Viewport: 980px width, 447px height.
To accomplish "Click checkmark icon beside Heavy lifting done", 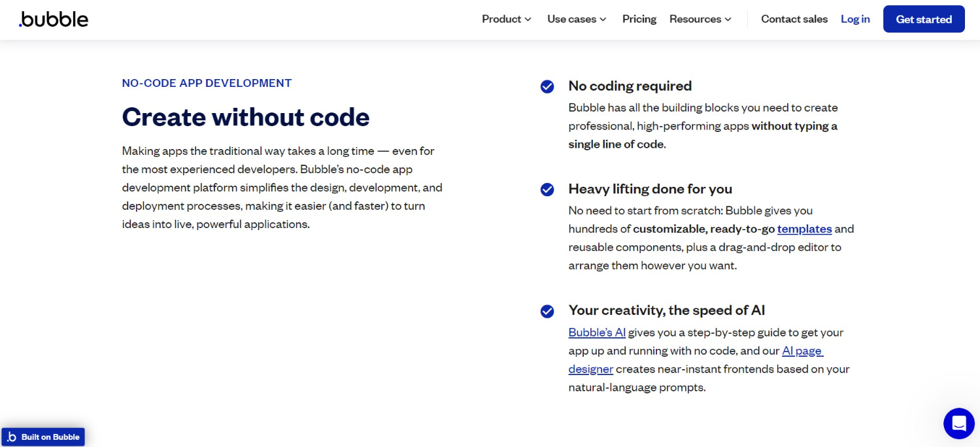I will tap(547, 190).
